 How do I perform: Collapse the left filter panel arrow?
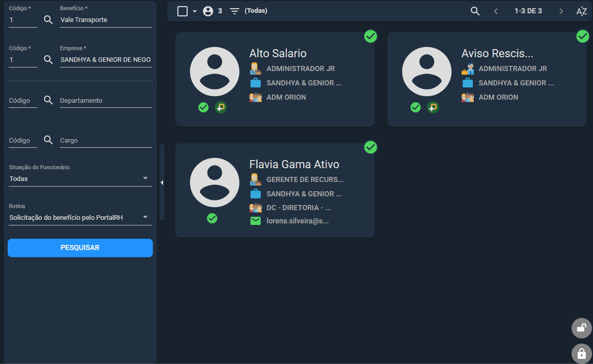pos(162,183)
